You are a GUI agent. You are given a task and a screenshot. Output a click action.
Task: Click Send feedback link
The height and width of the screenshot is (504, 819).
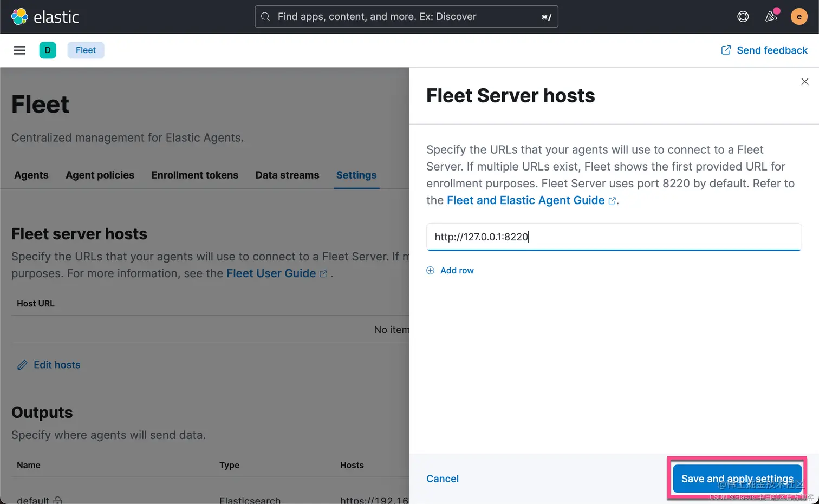764,50
